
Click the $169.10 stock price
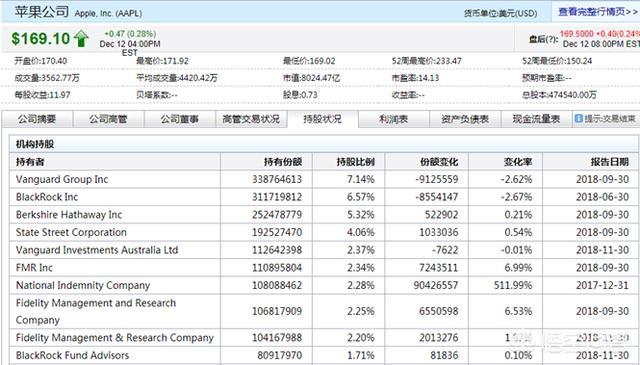coord(41,39)
